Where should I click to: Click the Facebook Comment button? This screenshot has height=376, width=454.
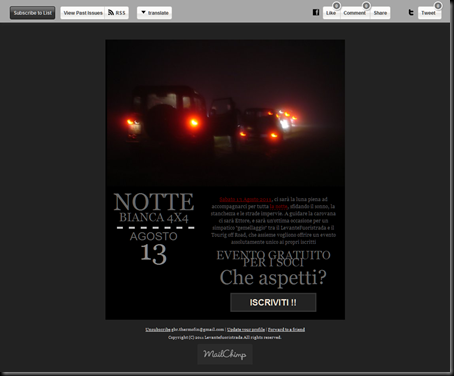coord(354,13)
